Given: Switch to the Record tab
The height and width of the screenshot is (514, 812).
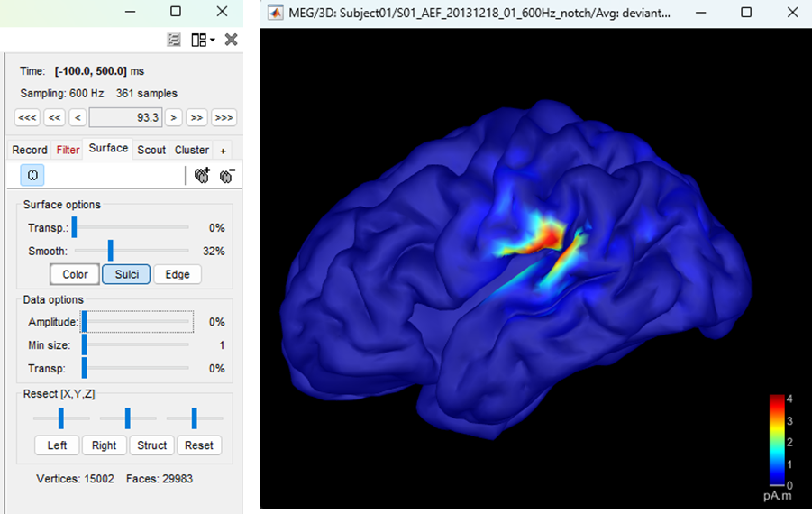Looking at the screenshot, I should click(x=30, y=150).
